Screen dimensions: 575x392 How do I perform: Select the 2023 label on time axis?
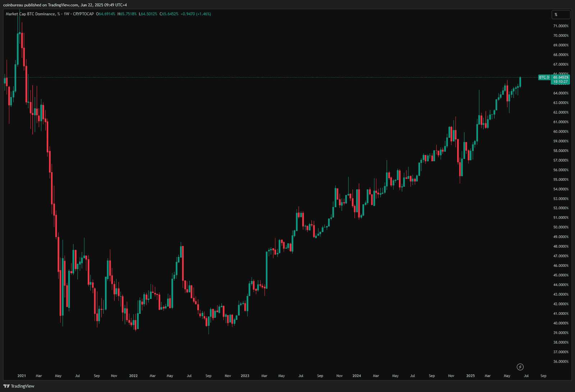(245, 376)
